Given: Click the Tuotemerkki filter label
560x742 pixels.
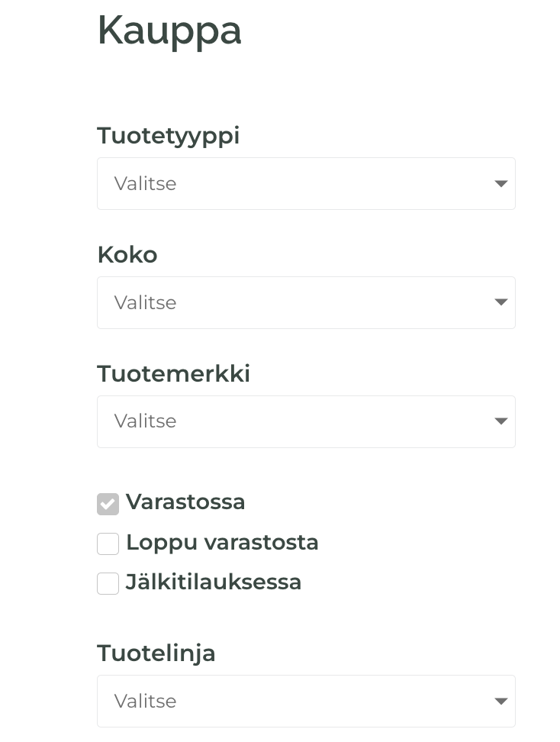Looking at the screenshot, I should click(174, 373).
